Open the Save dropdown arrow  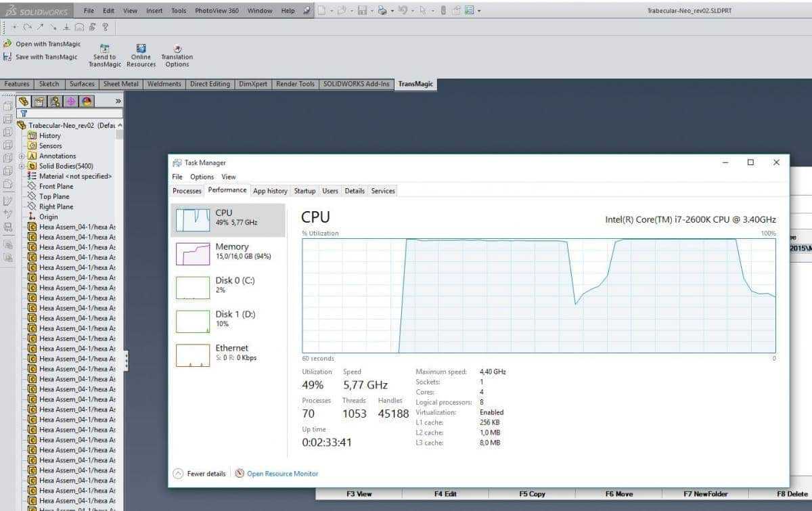371,10
